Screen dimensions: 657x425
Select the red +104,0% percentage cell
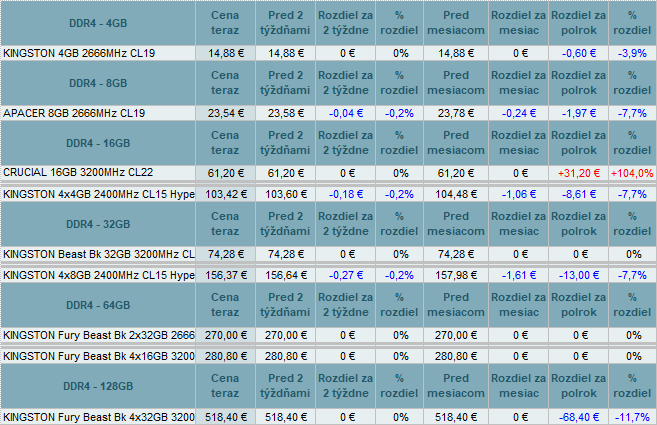click(632, 173)
